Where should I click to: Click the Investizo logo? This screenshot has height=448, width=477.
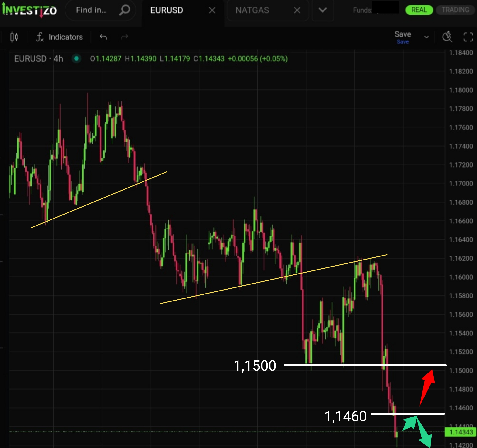coord(29,10)
